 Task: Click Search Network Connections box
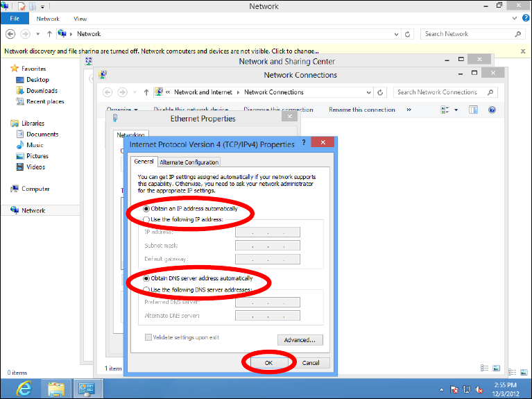(x=445, y=92)
